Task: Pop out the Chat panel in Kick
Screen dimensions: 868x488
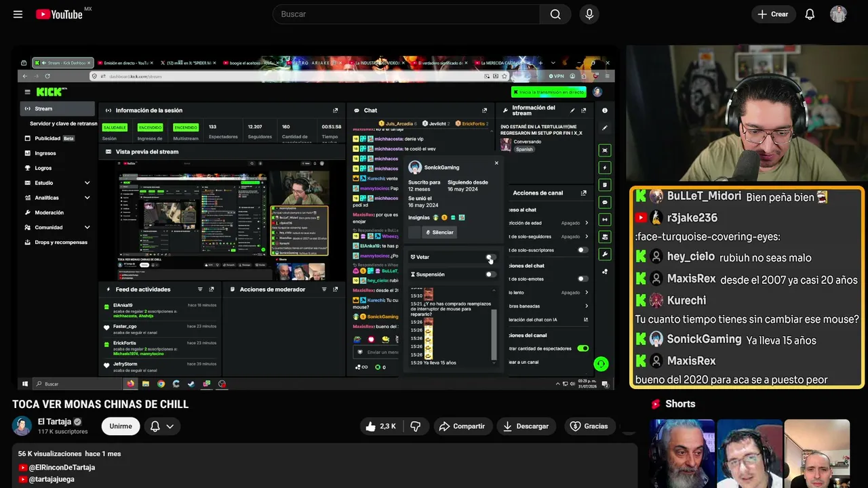Action: click(x=484, y=110)
